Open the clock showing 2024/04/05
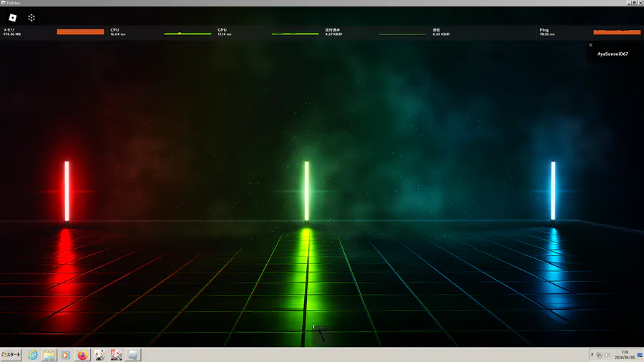This screenshot has width=644, height=362. point(624,355)
